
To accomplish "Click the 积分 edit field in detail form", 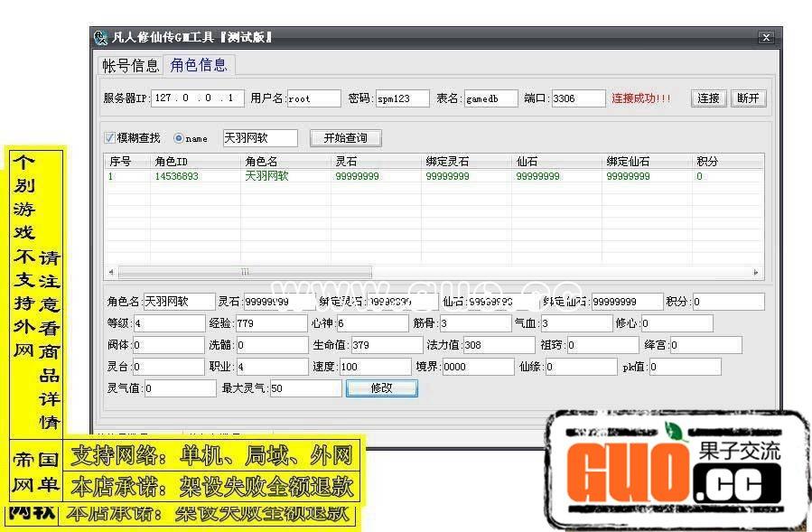I will pos(728,302).
